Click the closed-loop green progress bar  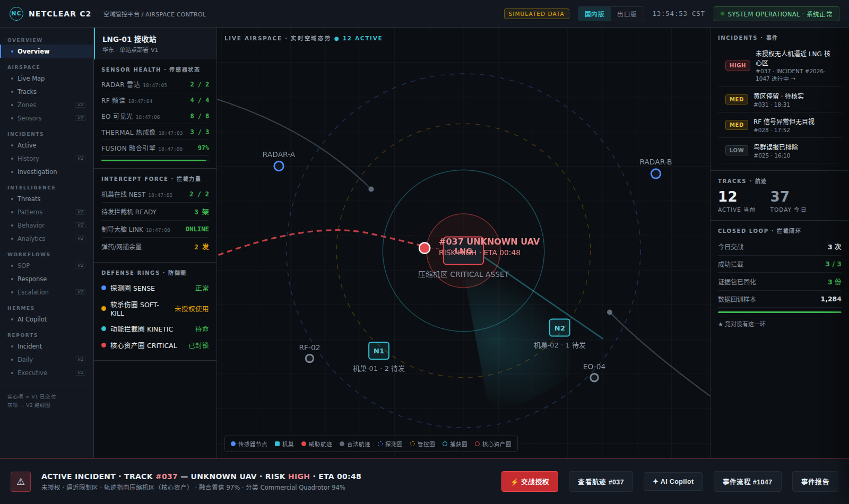(779, 312)
